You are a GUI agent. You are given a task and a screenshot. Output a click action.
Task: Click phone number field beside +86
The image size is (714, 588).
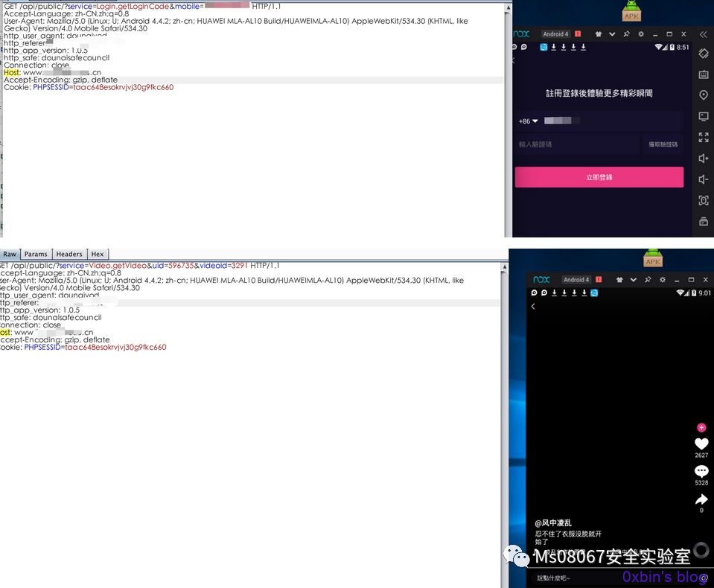613,121
